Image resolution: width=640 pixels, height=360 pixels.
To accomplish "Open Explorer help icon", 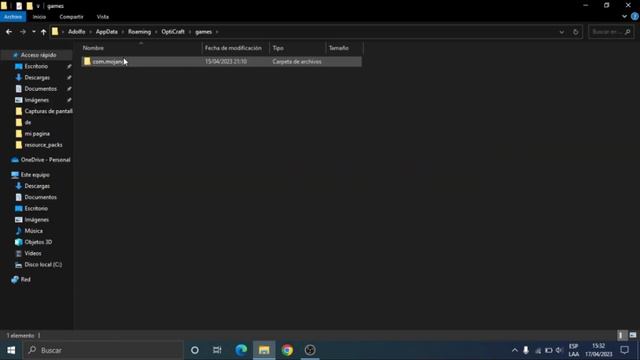I will 635,17.
